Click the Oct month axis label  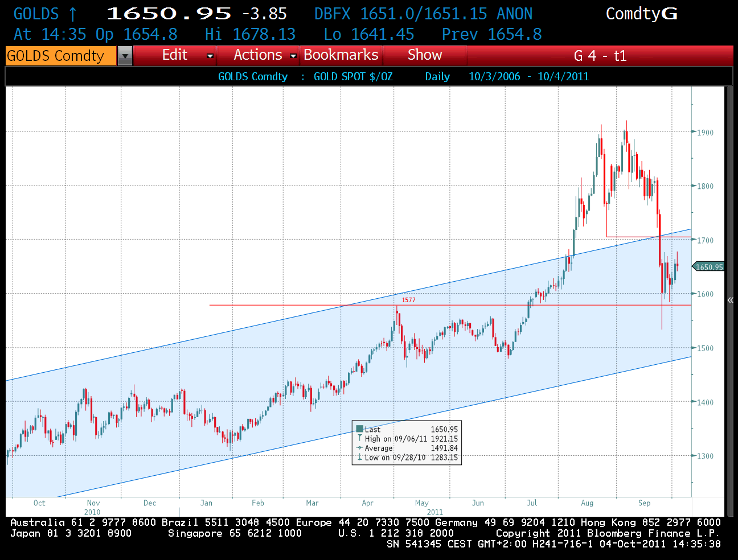tap(39, 503)
